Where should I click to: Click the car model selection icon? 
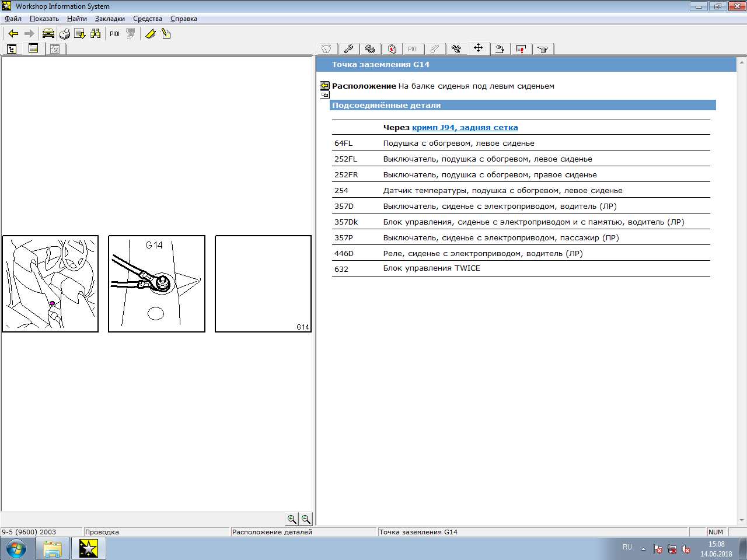pyautogui.click(x=48, y=34)
